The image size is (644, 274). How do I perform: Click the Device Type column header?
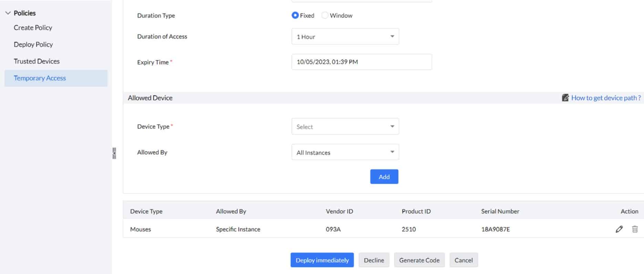point(146,211)
